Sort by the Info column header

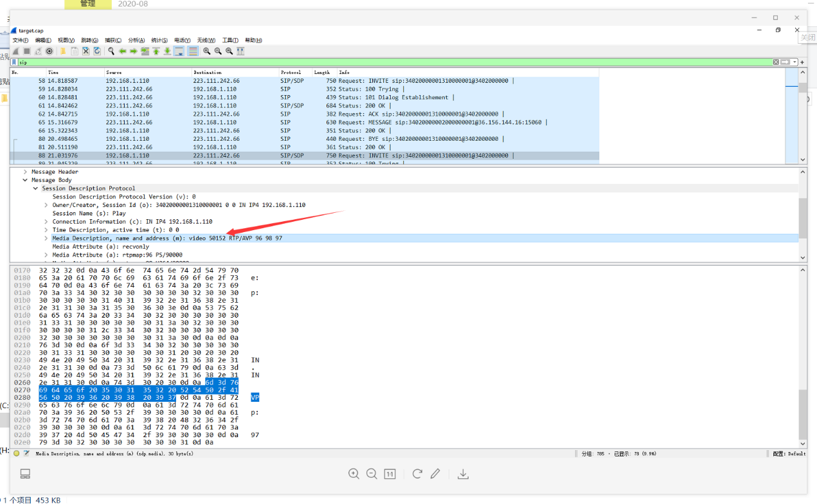[468, 73]
